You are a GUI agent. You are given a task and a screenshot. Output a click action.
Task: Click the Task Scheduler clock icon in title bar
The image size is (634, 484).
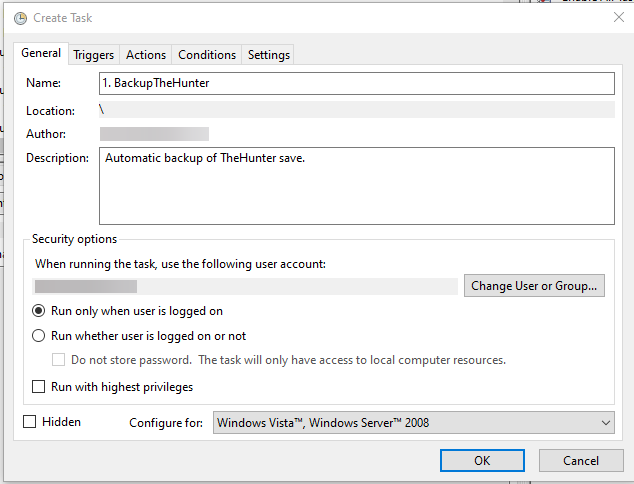tap(20, 18)
